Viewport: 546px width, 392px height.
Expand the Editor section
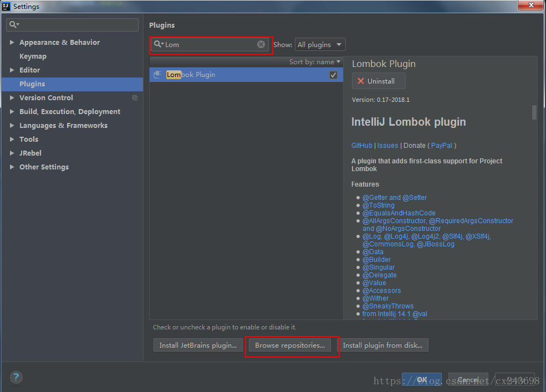(12, 70)
